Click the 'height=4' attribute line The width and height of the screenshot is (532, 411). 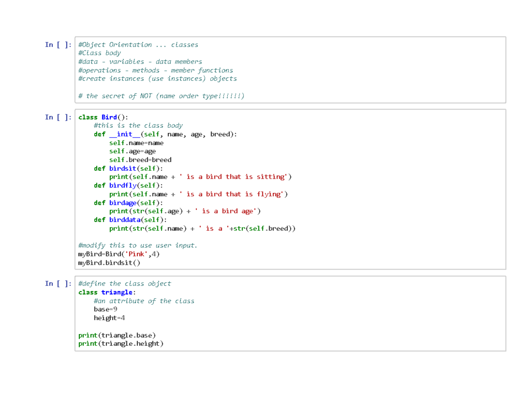pyautogui.click(x=109, y=318)
